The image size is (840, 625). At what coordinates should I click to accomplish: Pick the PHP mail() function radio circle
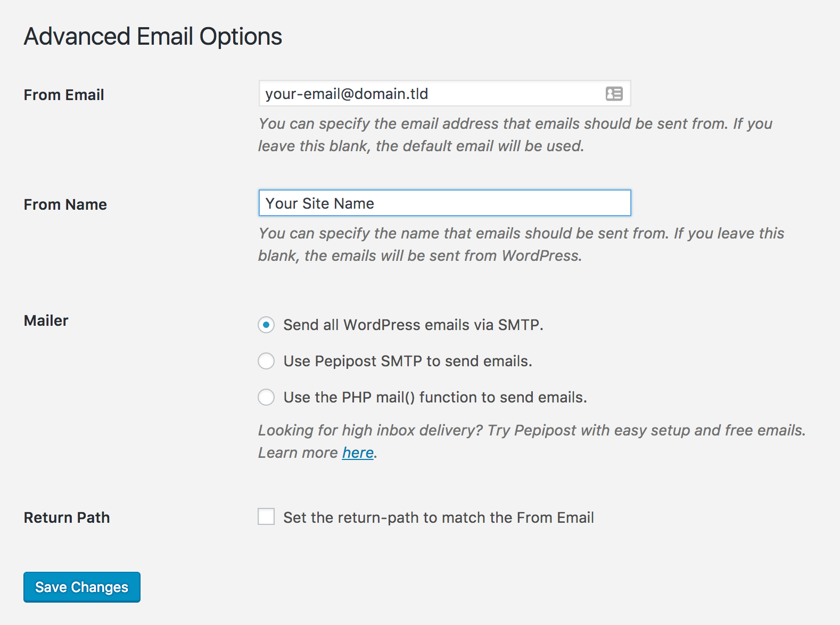point(266,397)
